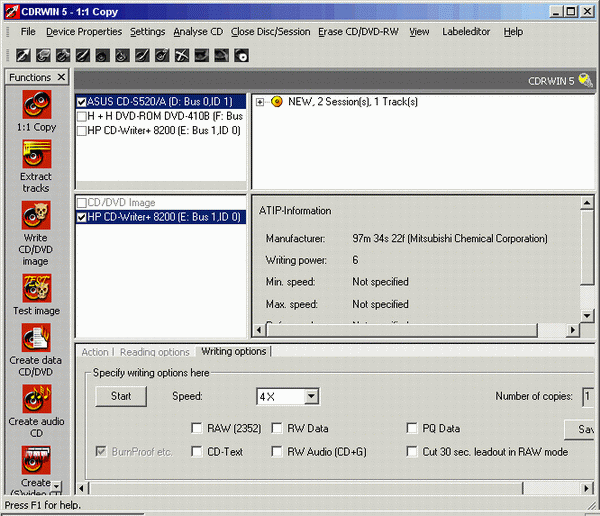
Task: Click ATIP panel scroll right arrow
Action: click(x=572, y=330)
